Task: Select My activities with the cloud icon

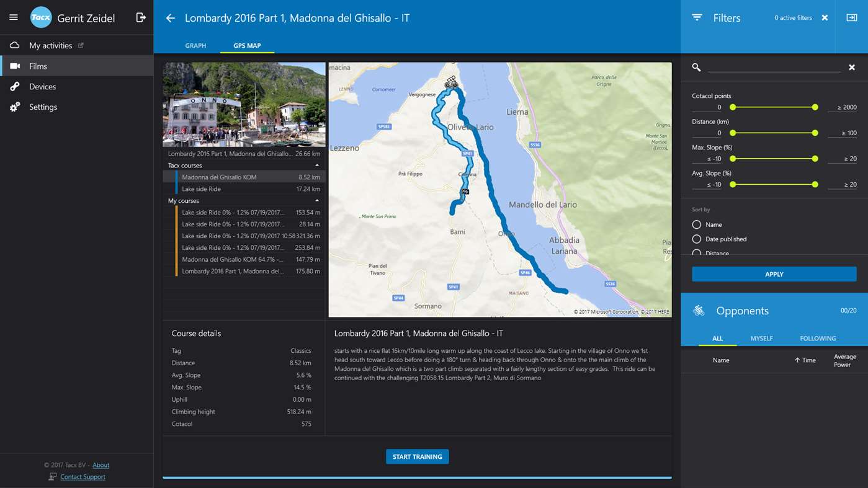Action: click(x=50, y=45)
